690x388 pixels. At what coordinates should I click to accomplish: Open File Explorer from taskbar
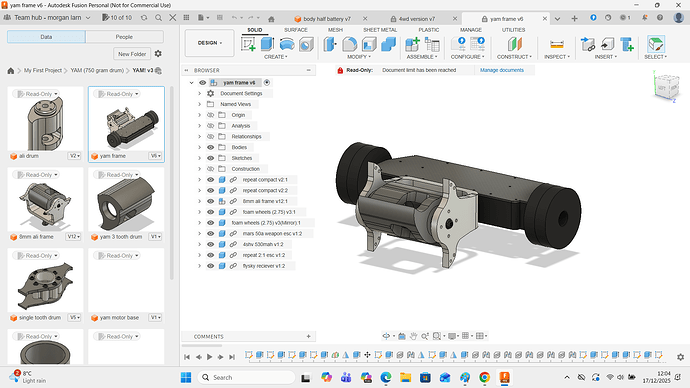[405, 377]
